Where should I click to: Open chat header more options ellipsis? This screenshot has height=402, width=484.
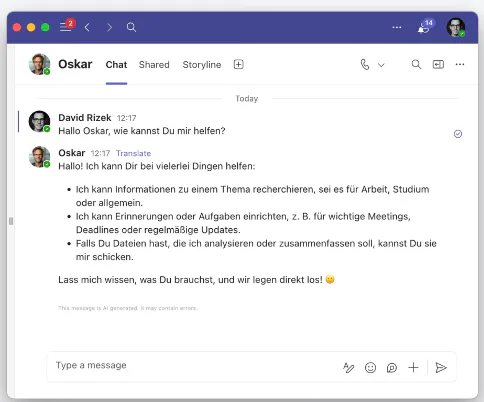pyautogui.click(x=460, y=64)
